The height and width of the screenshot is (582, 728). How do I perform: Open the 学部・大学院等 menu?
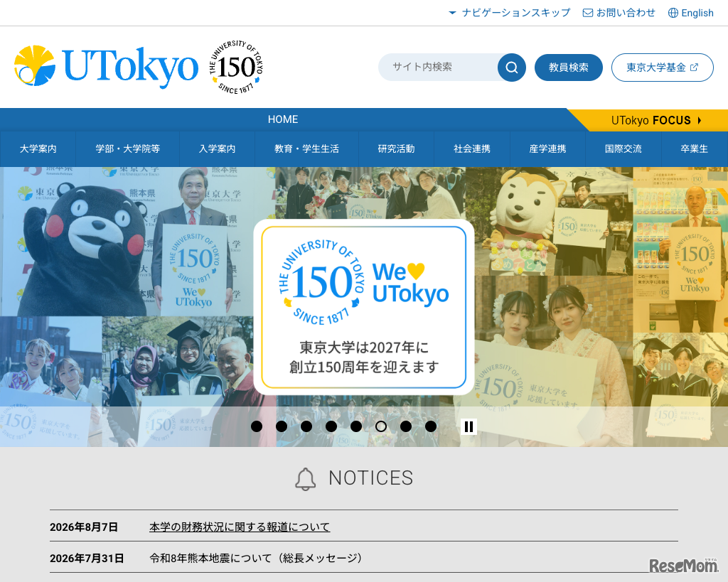coord(128,149)
